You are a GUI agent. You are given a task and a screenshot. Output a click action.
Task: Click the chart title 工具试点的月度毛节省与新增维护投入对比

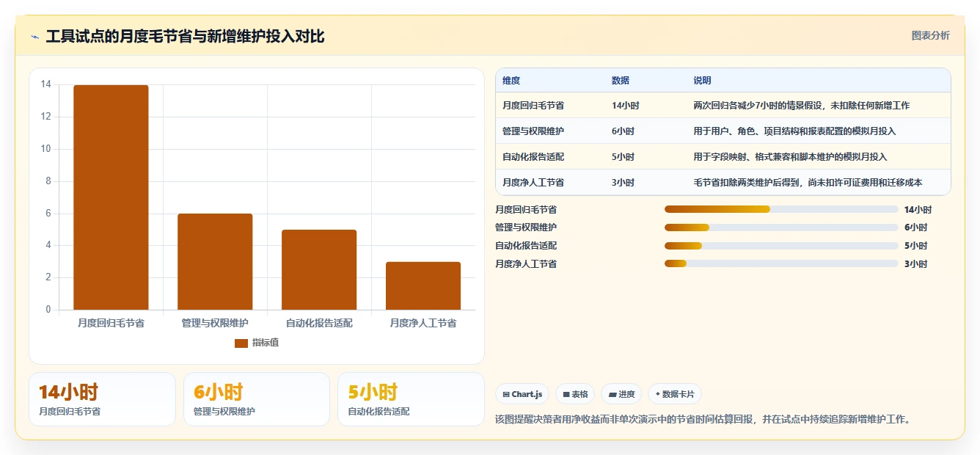click(x=185, y=37)
